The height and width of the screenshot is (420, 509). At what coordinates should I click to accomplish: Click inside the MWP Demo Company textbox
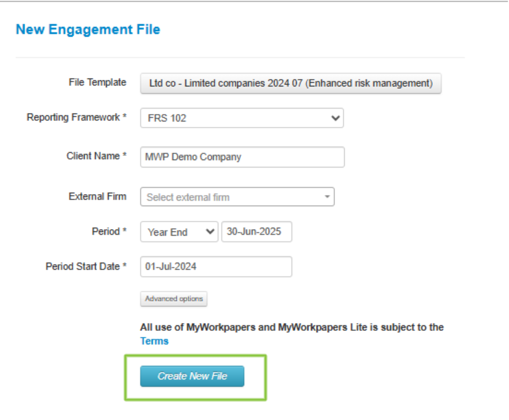point(242,157)
